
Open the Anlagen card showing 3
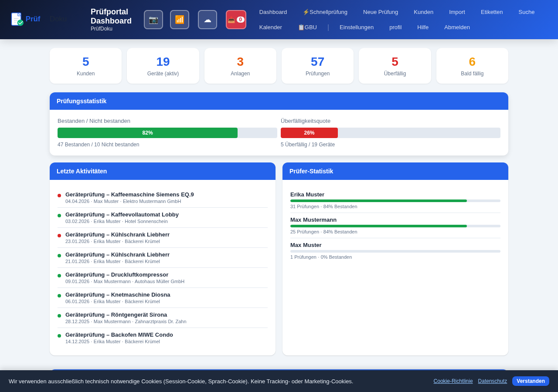240,66
